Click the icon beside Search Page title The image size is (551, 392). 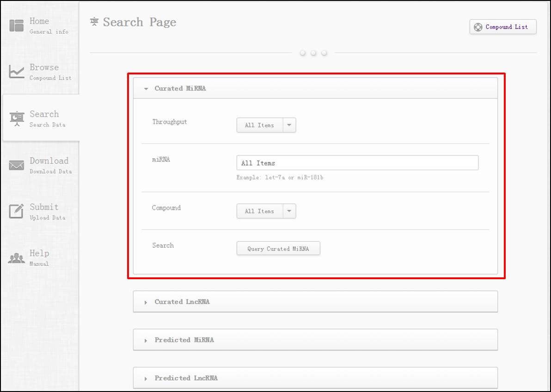pos(94,22)
